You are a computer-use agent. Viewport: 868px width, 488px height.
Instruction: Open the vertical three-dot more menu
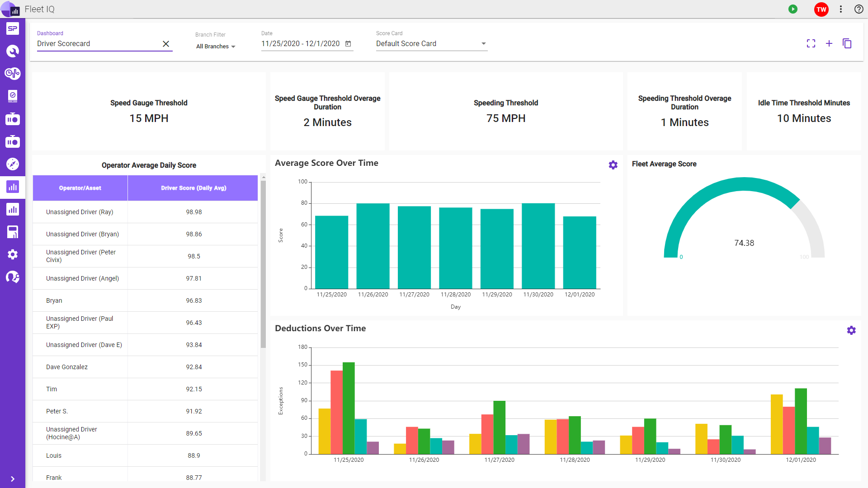pyautogui.click(x=841, y=9)
